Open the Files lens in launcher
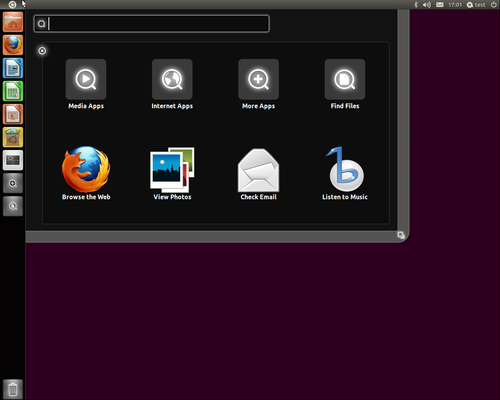Viewport: 500px width, 400px height. pyautogui.click(x=13, y=206)
